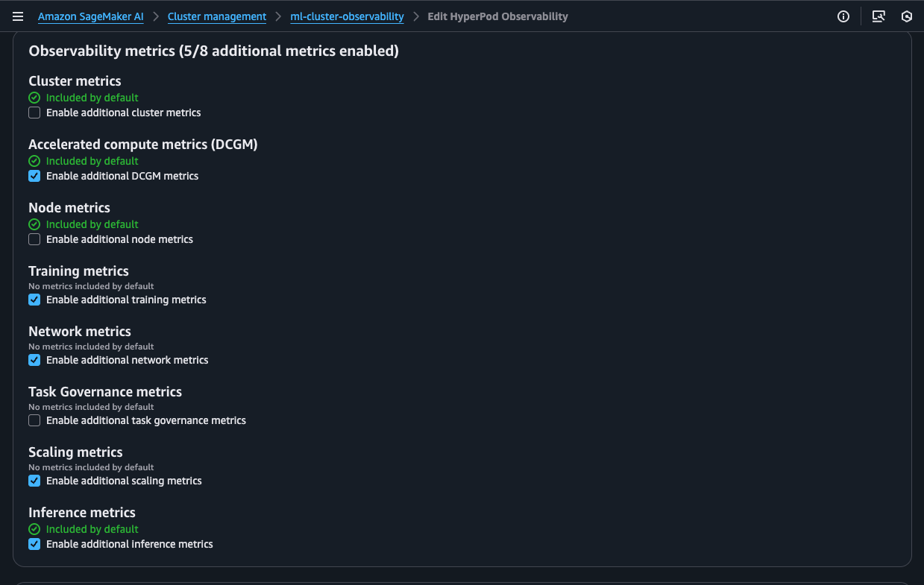Uncheck Enable additional network metrics

tap(34, 360)
